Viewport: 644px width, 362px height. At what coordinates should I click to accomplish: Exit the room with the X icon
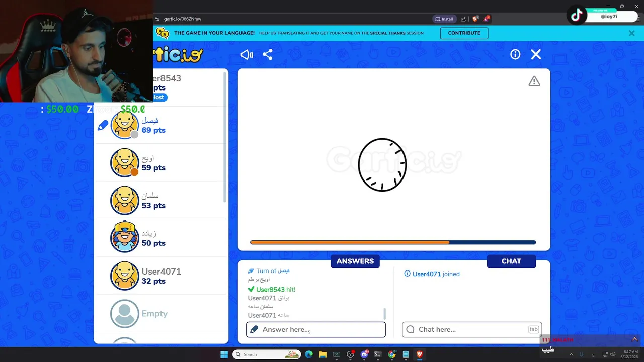(x=536, y=54)
